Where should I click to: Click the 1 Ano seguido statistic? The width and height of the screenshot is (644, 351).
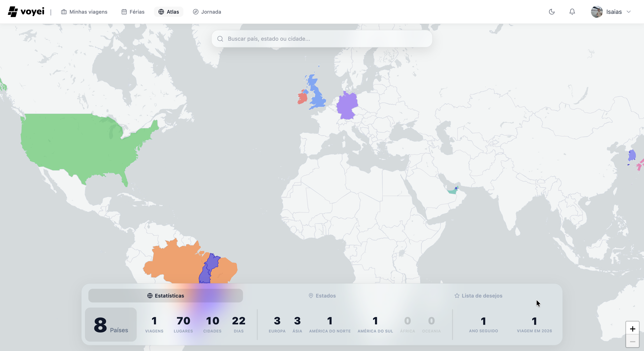483,325
